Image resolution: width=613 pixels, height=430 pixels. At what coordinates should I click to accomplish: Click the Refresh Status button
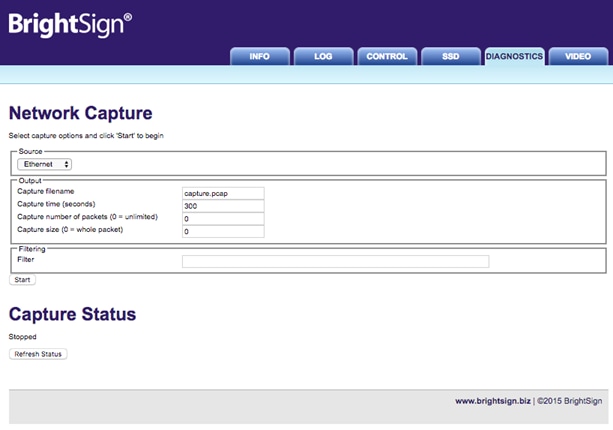[38, 354]
